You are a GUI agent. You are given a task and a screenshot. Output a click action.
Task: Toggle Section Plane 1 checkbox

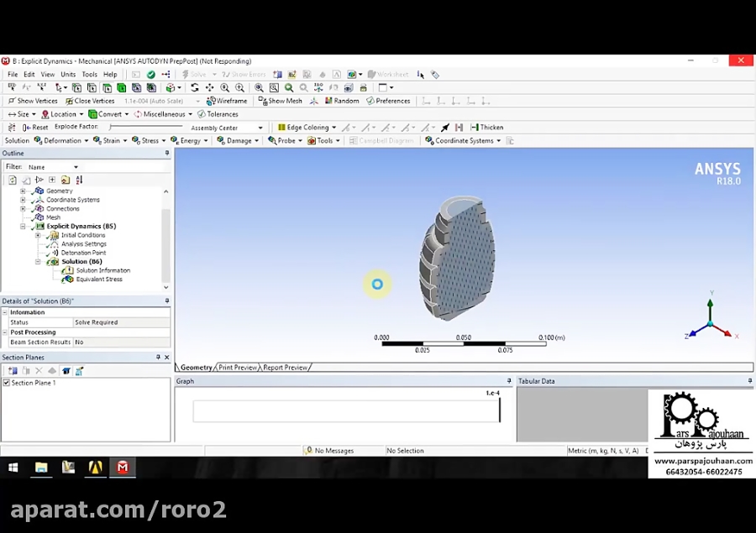click(8, 382)
